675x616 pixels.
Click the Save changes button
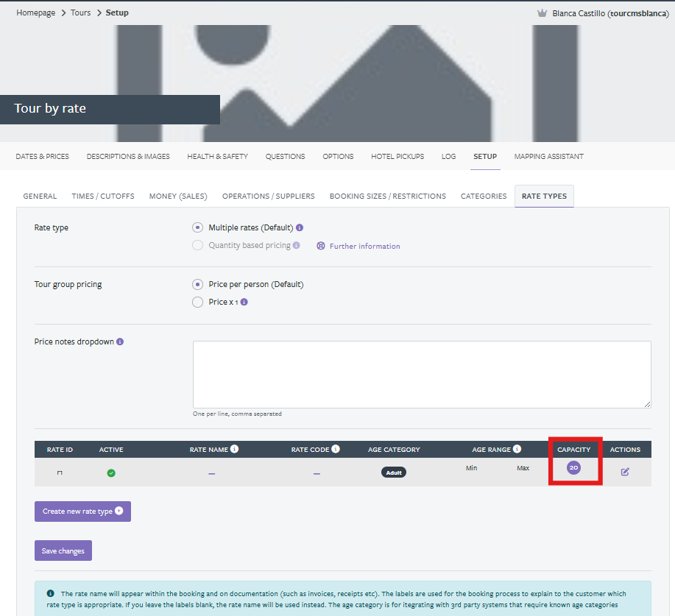point(63,550)
